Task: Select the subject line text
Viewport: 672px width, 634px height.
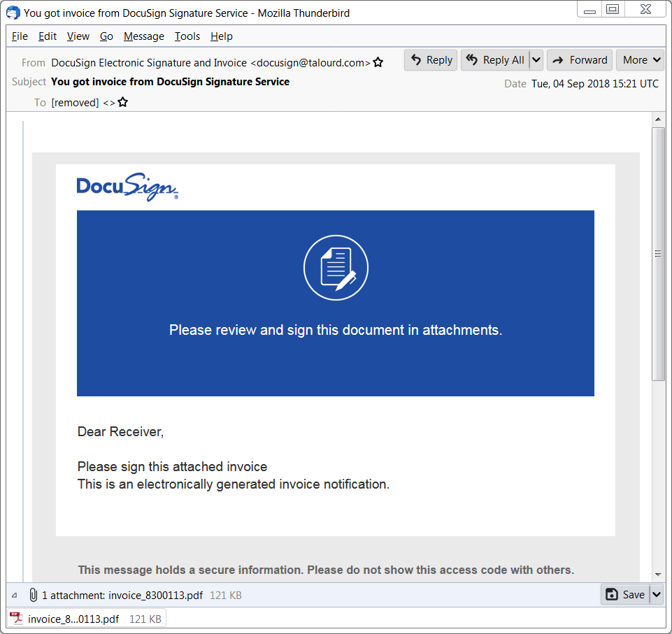Action: (170, 82)
